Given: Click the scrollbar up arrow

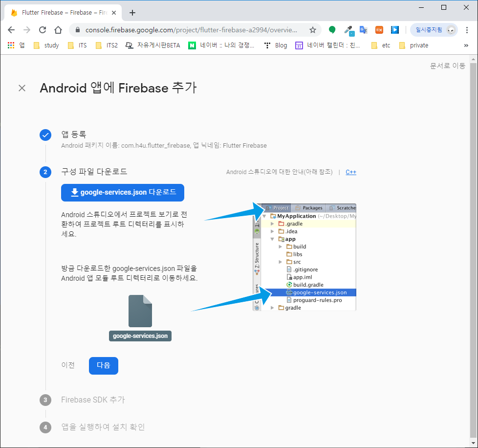Looking at the screenshot, I should tap(473, 59).
